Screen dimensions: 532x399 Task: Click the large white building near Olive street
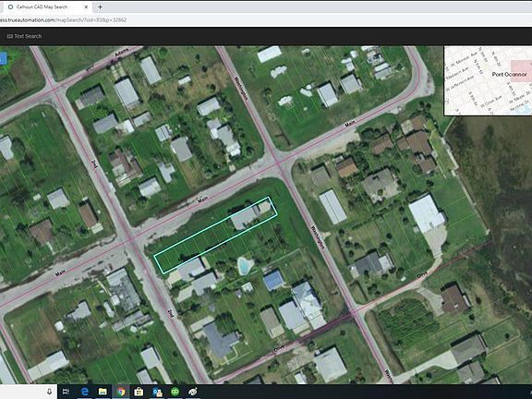tap(427, 213)
